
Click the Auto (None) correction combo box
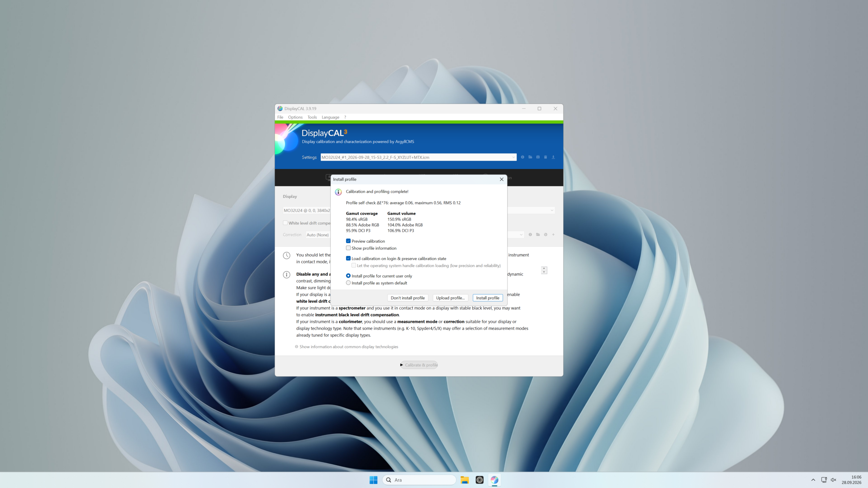pyautogui.click(x=318, y=235)
